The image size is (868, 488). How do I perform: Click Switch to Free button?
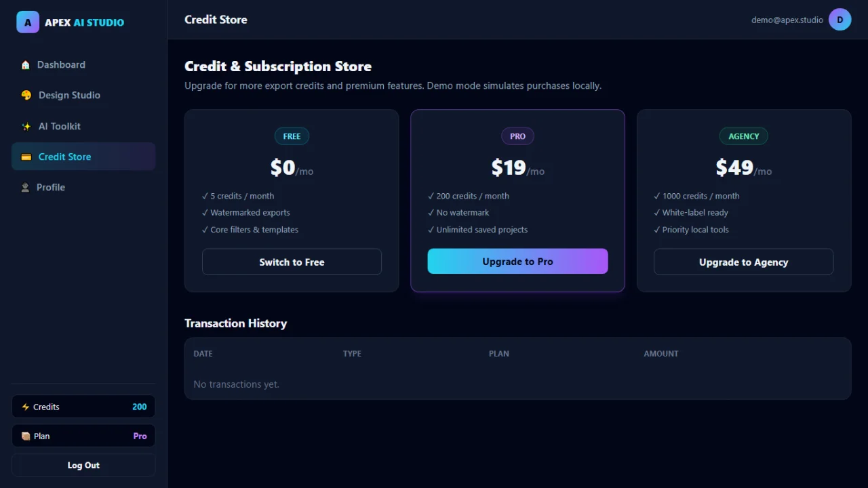point(292,262)
